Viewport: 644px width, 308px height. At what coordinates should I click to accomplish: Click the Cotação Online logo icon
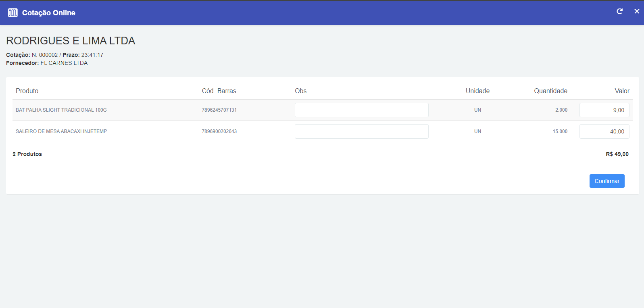click(13, 12)
